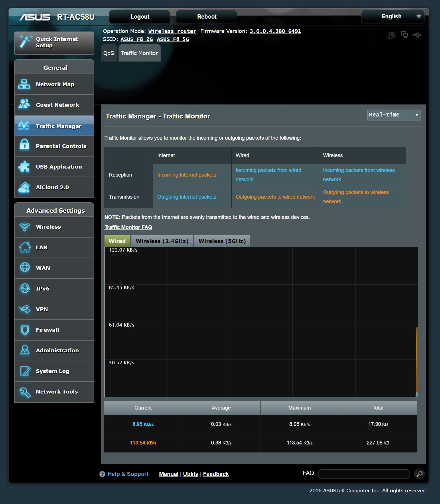Screen dimensions: 440x504
Task: Click the network devices status icon
Action: coord(404,35)
